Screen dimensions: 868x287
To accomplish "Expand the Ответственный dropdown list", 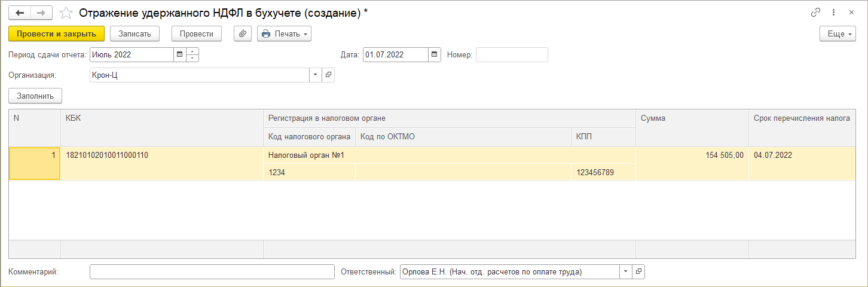I will point(625,272).
